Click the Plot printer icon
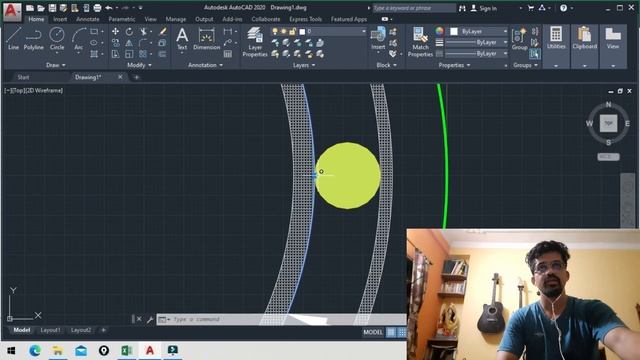This screenshot has width=640, height=360. click(97, 8)
